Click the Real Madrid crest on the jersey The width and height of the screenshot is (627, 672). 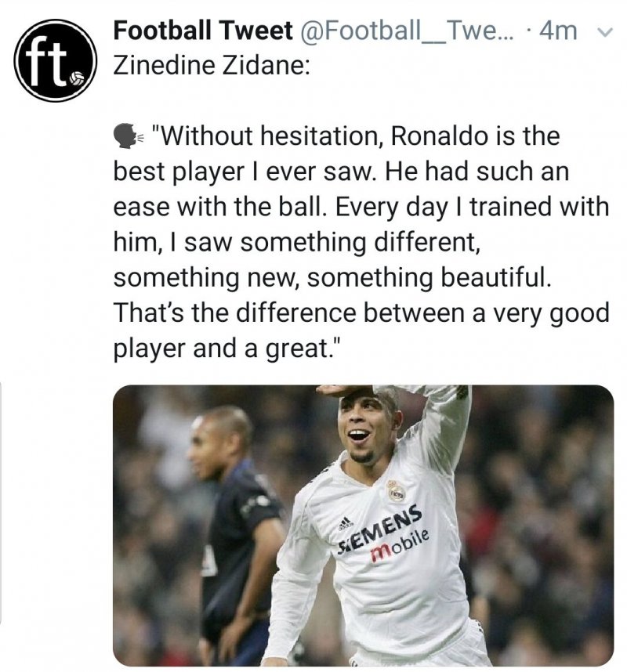pyautogui.click(x=396, y=491)
